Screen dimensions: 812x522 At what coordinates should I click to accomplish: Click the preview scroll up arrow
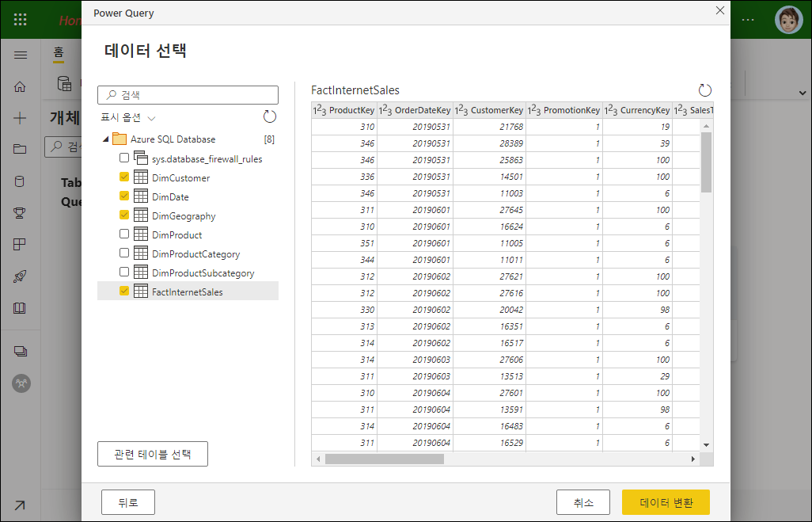point(706,126)
